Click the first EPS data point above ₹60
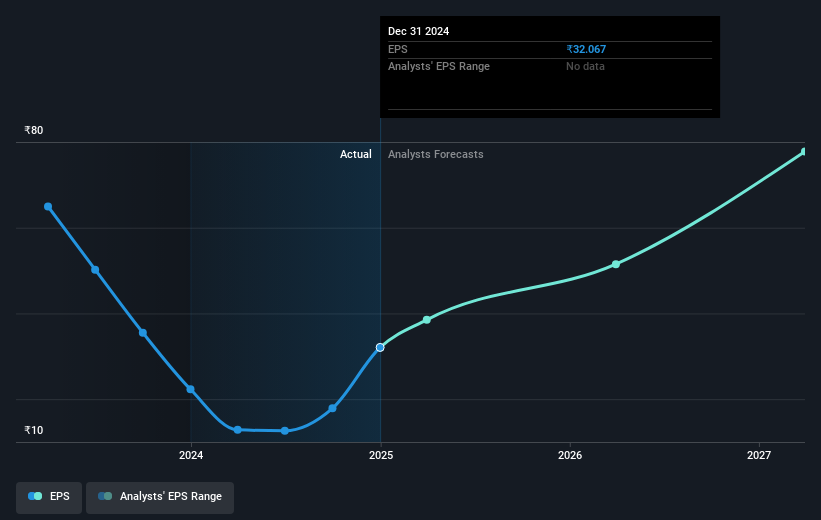Viewport: 821px width, 520px height. pyautogui.click(x=48, y=207)
